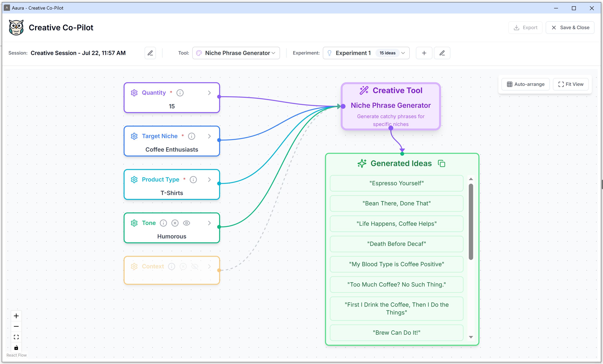603x364 pixels.
Task: Fit canvas view using bottom-left control
Action: (x=16, y=337)
